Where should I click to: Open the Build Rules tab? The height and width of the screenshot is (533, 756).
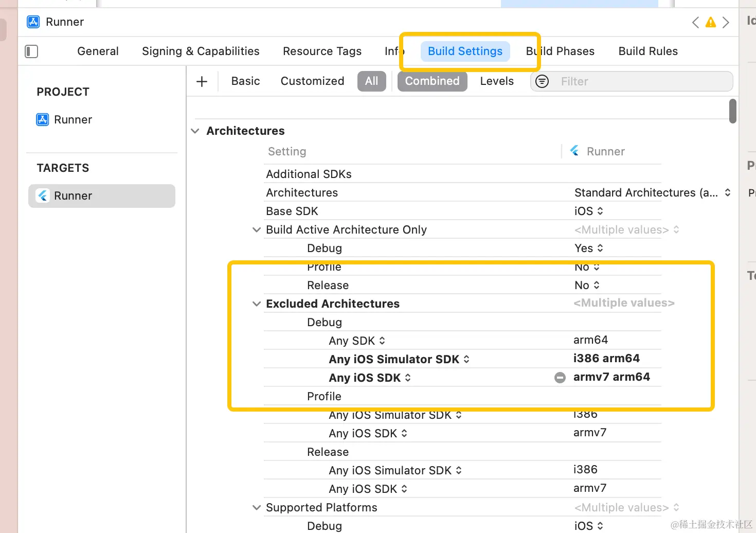pyautogui.click(x=648, y=51)
